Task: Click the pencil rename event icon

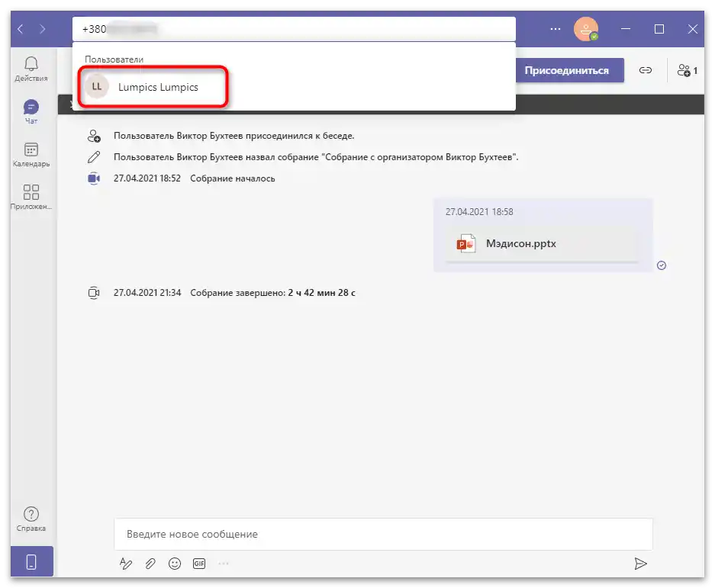Action: 94,157
